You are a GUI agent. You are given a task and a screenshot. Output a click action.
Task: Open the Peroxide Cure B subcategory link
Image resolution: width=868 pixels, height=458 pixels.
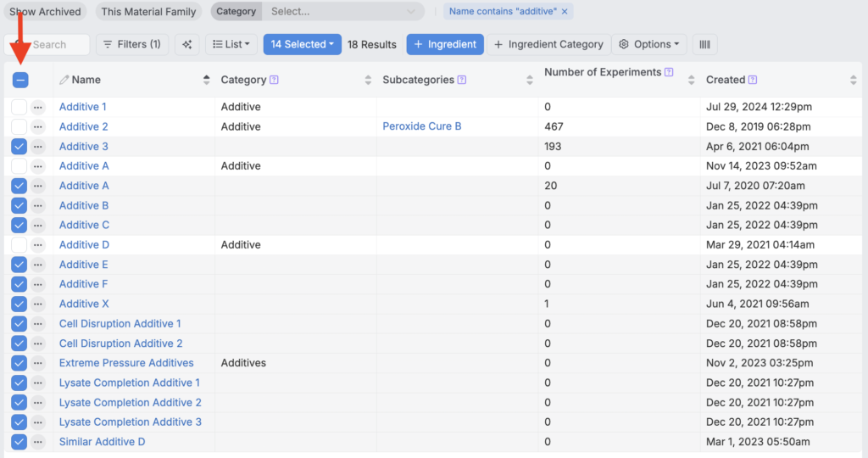point(422,126)
